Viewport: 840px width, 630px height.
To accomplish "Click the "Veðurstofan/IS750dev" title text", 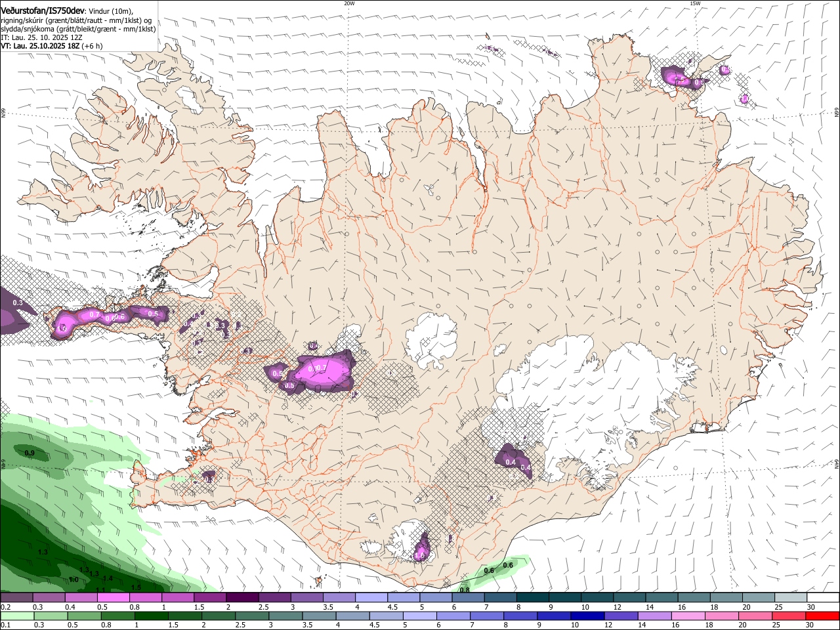I will click(42, 10).
